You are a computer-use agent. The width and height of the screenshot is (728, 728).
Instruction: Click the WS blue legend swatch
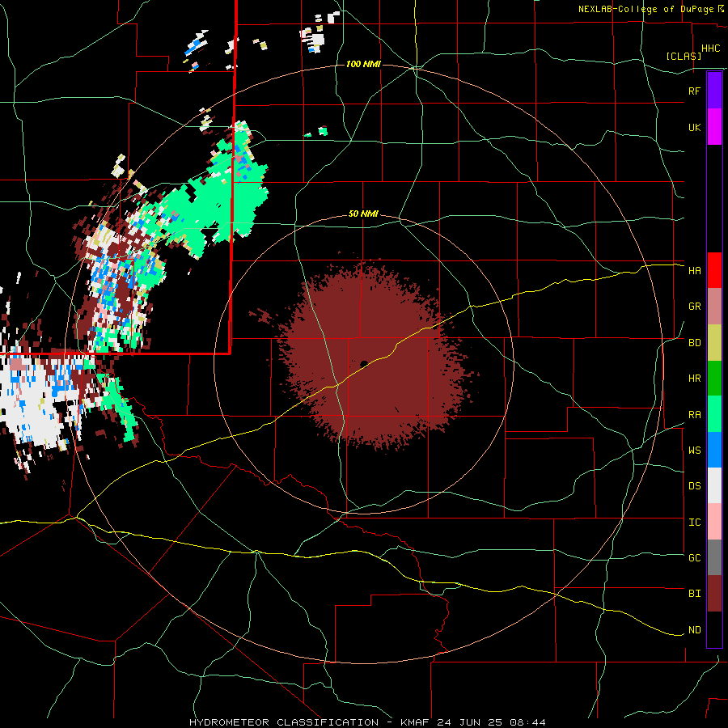pyautogui.click(x=714, y=450)
